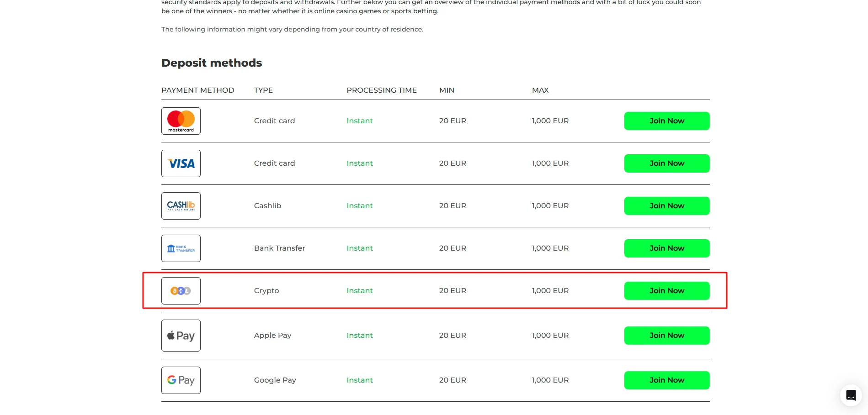Click the Apple Pay logo
The width and height of the screenshot is (868, 415).
(x=181, y=336)
